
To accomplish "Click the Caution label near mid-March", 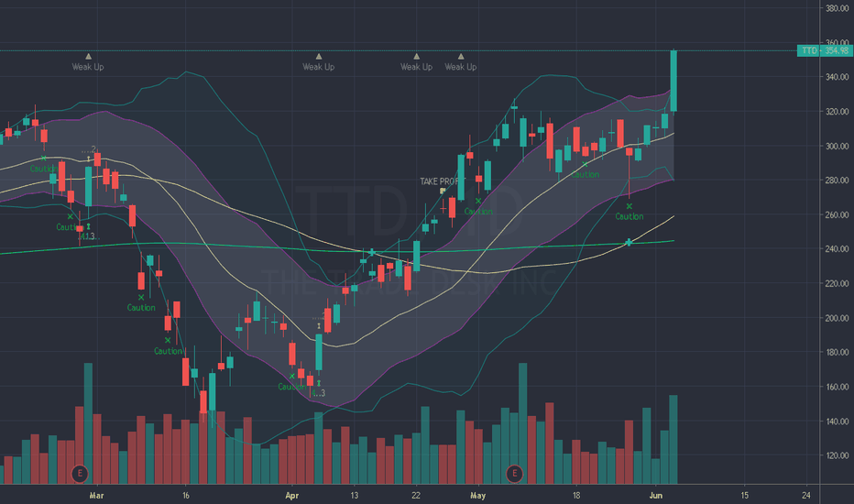I will click(168, 352).
